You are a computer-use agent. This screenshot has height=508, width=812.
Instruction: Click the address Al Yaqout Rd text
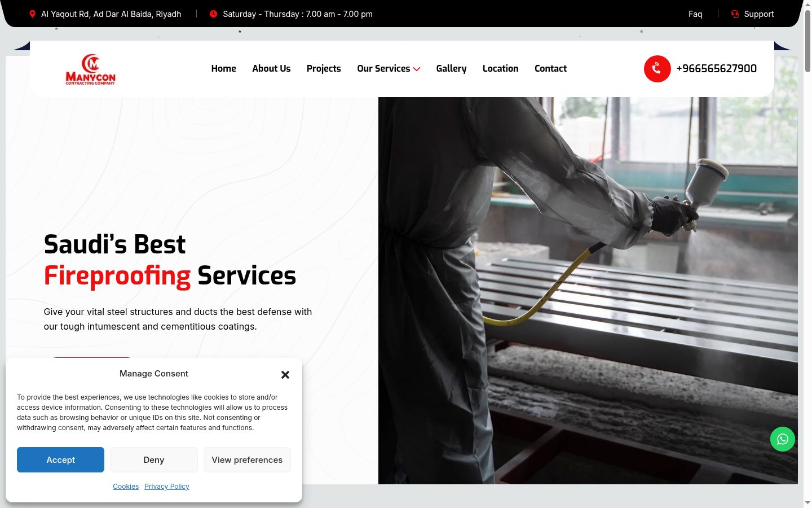point(111,14)
